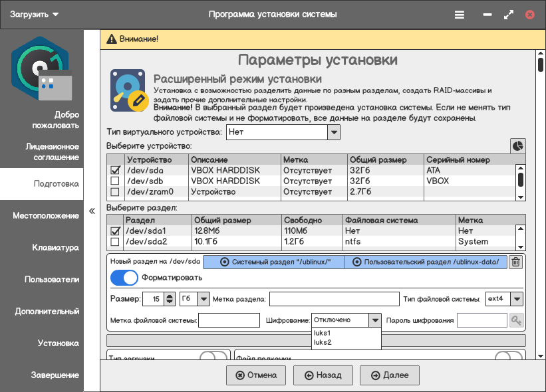Open the hamburger menu in title bar
Viewport: 546px width, 392px height.
[x=460, y=15]
